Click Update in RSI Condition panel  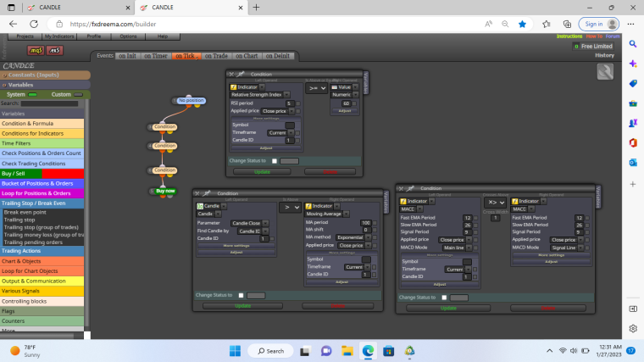pos(262,172)
